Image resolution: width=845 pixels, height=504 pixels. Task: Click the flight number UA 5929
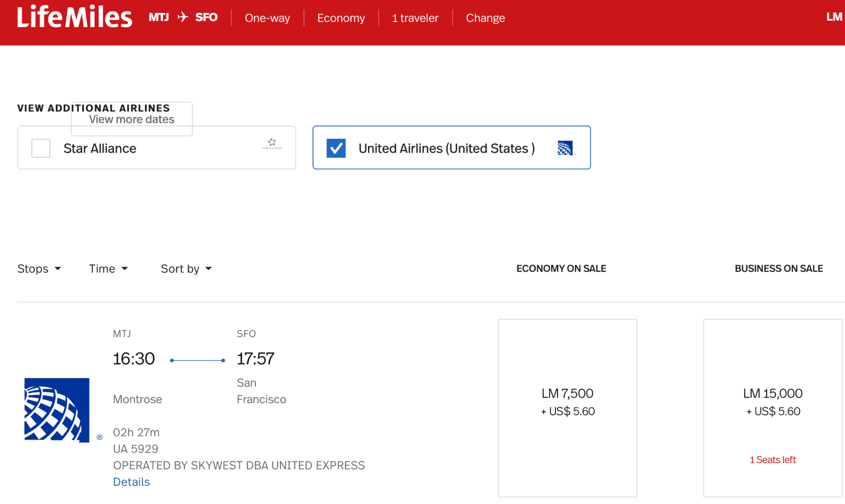point(136,449)
